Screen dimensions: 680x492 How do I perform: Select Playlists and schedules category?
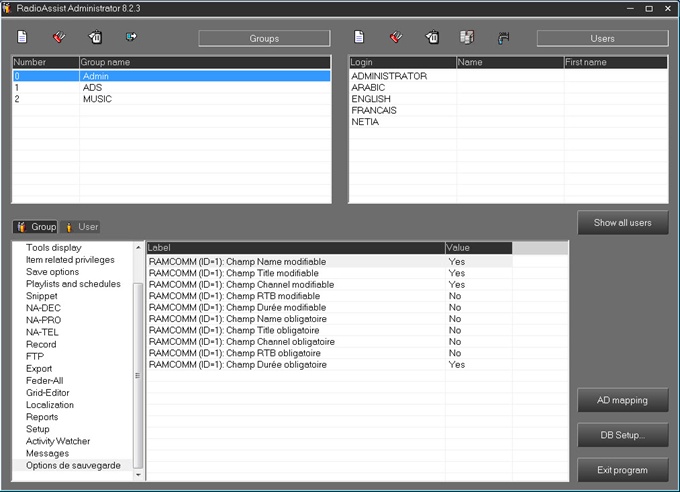(72, 284)
